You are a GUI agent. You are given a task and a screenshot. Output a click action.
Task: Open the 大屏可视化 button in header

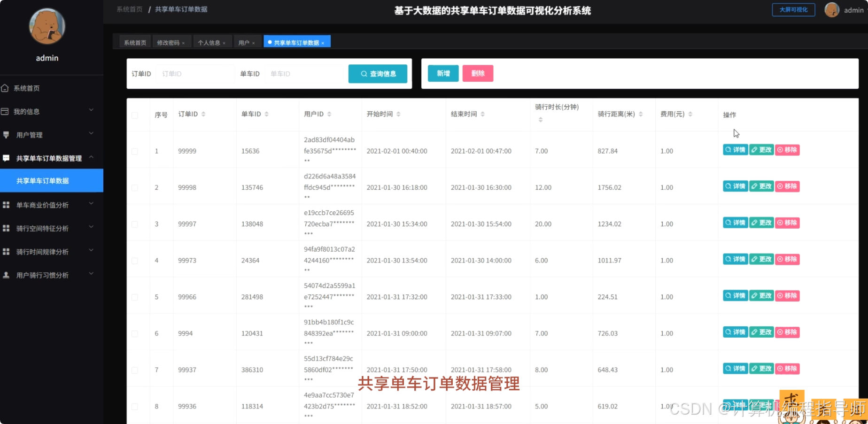[x=793, y=10]
